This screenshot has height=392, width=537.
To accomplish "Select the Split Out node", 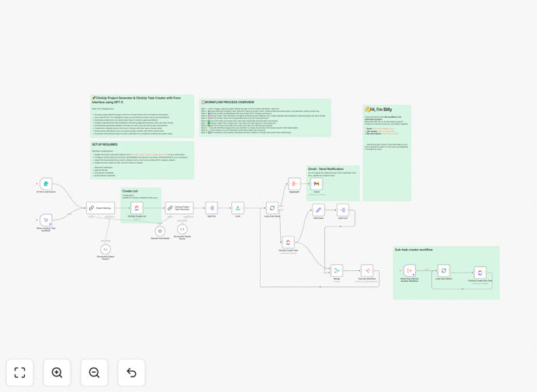I will (211, 208).
